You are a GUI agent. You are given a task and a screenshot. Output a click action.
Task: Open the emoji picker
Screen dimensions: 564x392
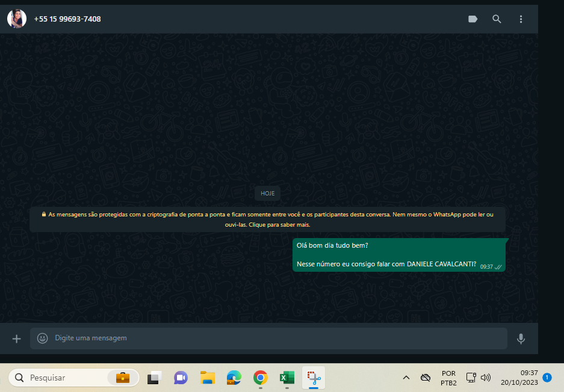42,338
